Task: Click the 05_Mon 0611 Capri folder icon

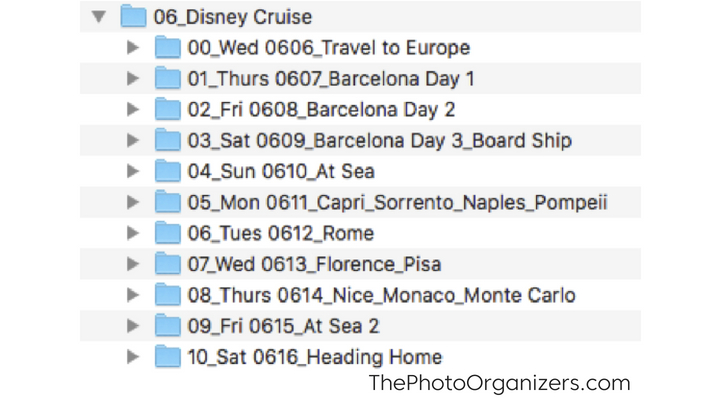Action: point(168,202)
